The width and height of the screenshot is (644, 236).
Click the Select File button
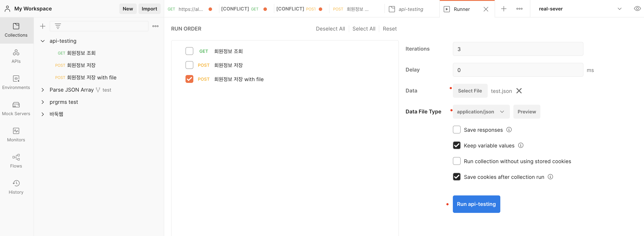(x=470, y=91)
